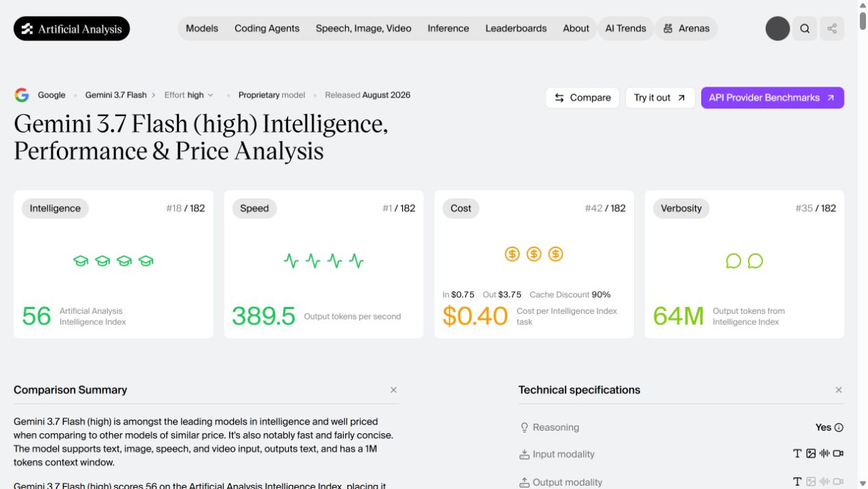Image resolution: width=868 pixels, height=489 pixels.
Task: Open the dark circular profile avatar
Action: [x=778, y=29]
